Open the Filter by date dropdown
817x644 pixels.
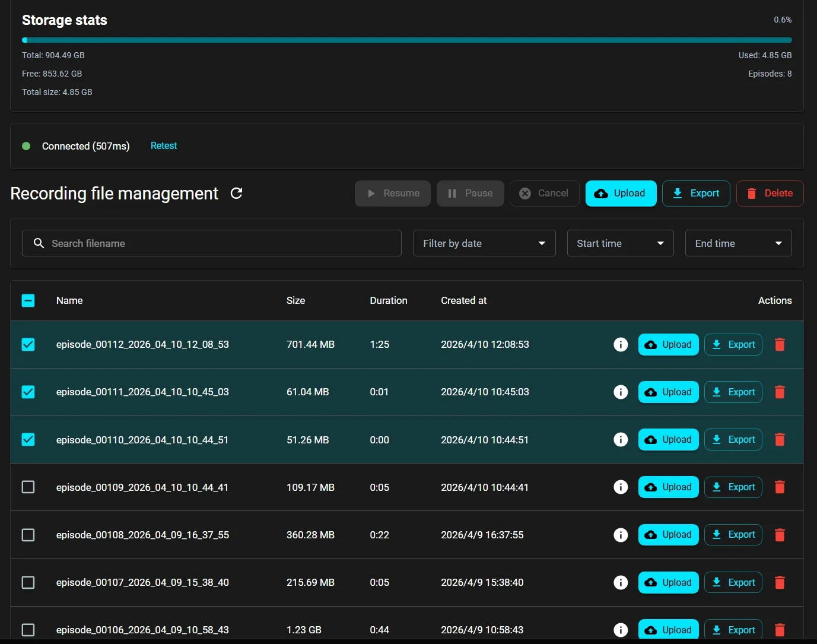point(484,243)
